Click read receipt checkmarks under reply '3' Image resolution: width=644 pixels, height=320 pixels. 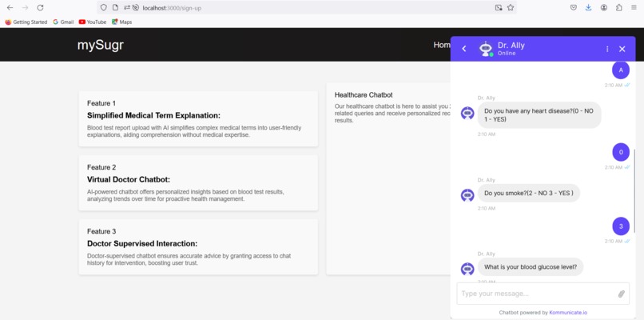click(627, 242)
